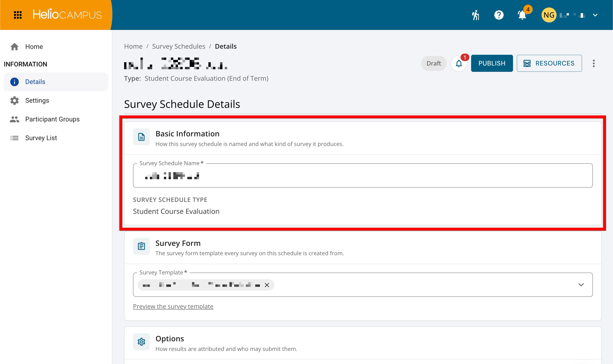The image size is (613, 364).
Task: Focus the Survey Schedule Name field
Action: coord(363,176)
